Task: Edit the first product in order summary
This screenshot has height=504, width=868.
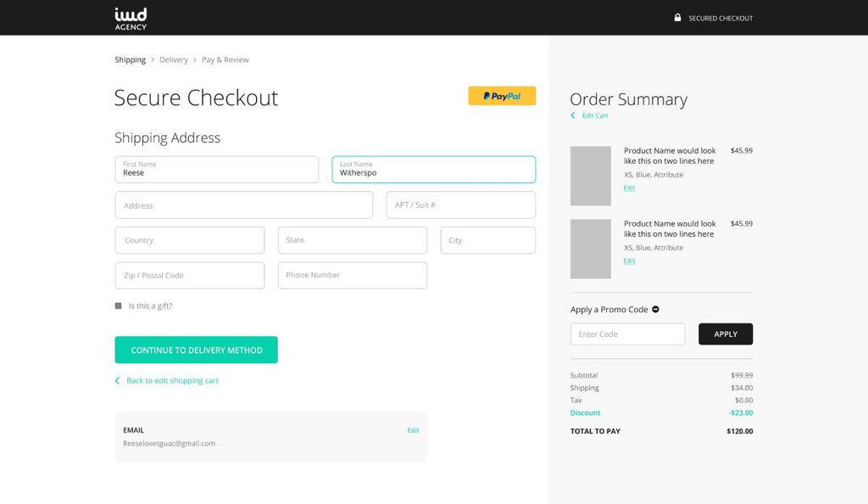Action: coord(629,188)
